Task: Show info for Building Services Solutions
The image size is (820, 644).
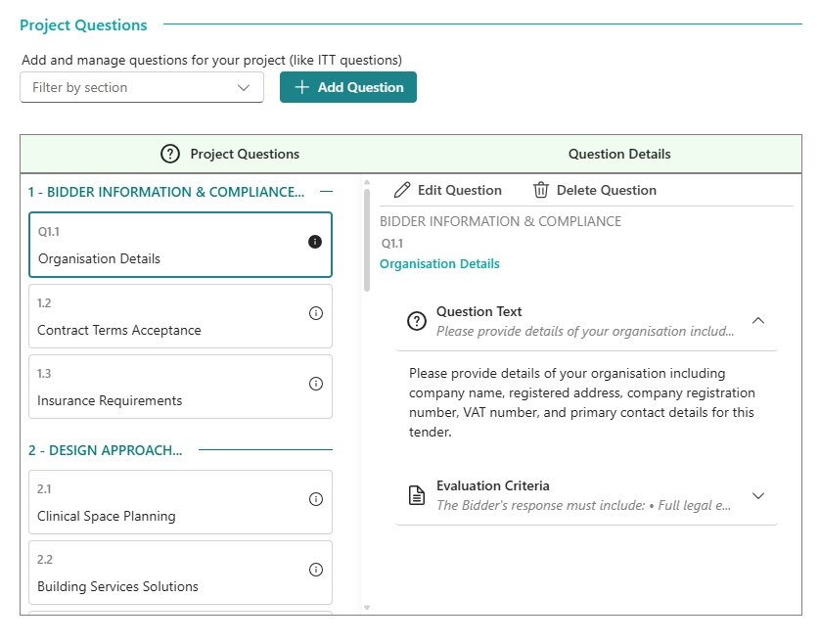Action: (x=316, y=570)
